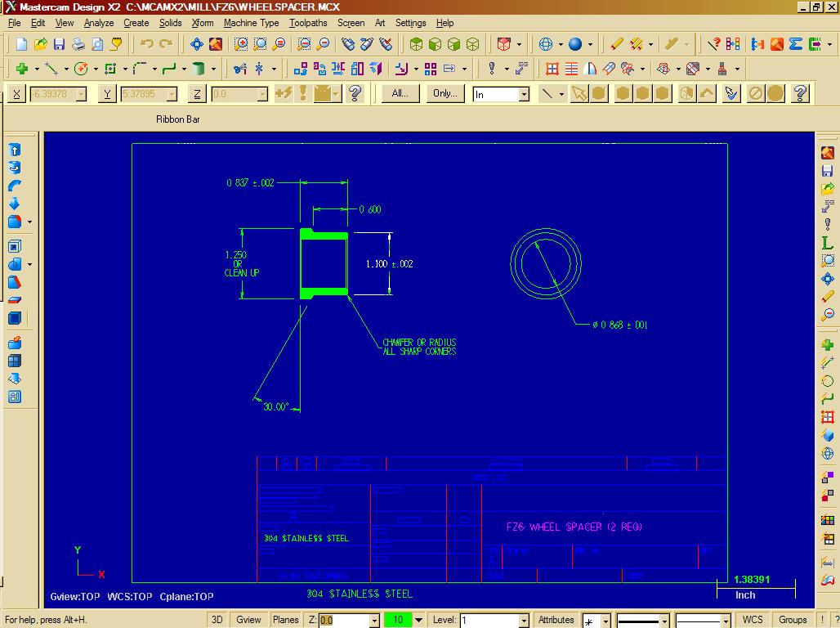Open the File menu
The height and width of the screenshot is (628, 840).
point(15,23)
